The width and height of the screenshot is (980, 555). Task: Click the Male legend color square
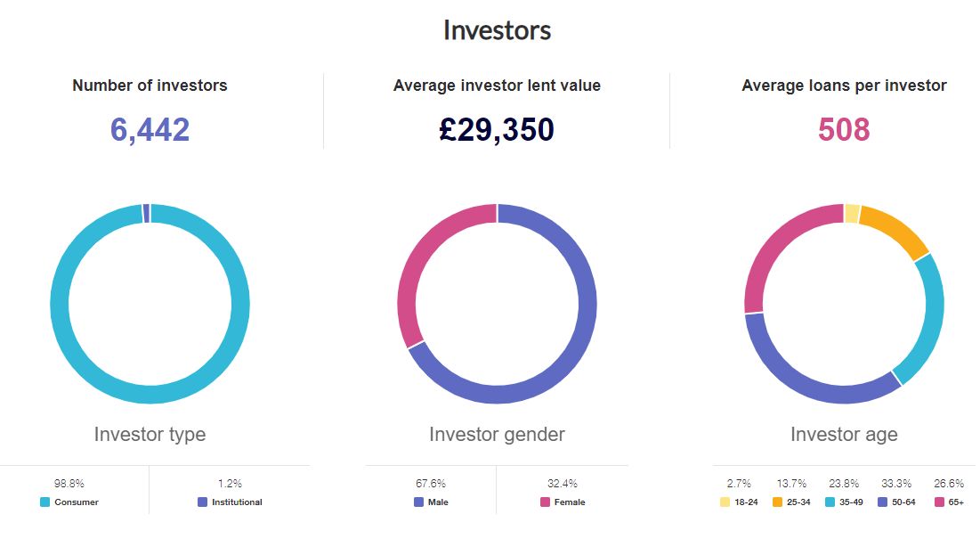point(418,502)
